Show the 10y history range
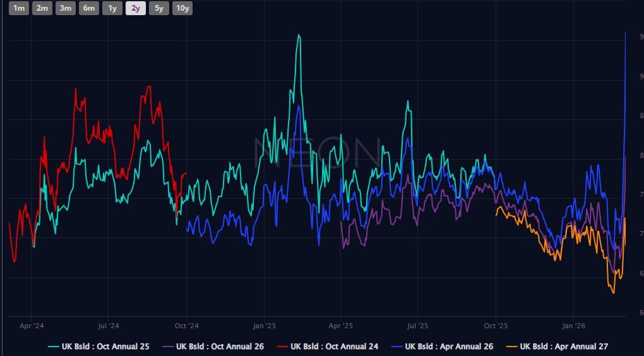Viewport: 644px width, 356px height. [x=182, y=8]
